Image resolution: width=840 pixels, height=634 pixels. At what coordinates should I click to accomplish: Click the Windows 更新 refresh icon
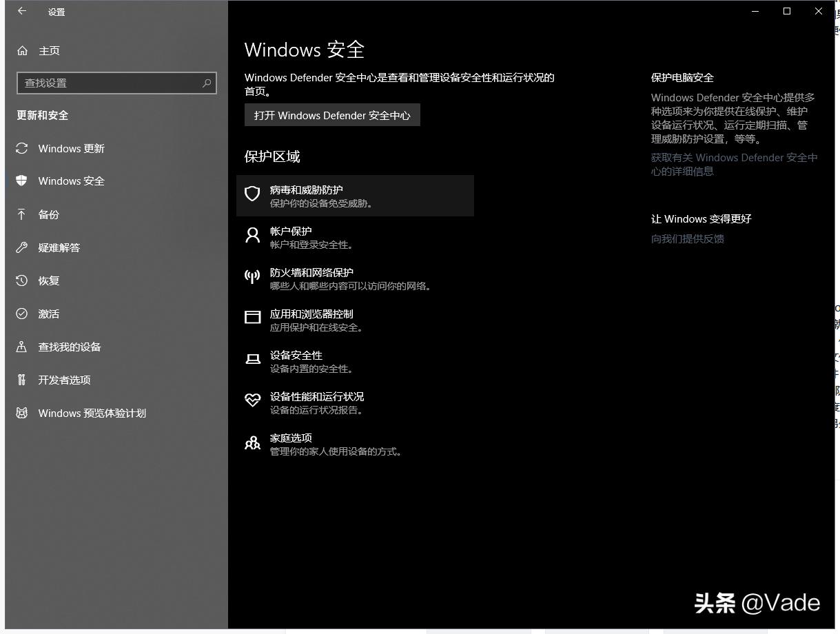tap(21, 148)
